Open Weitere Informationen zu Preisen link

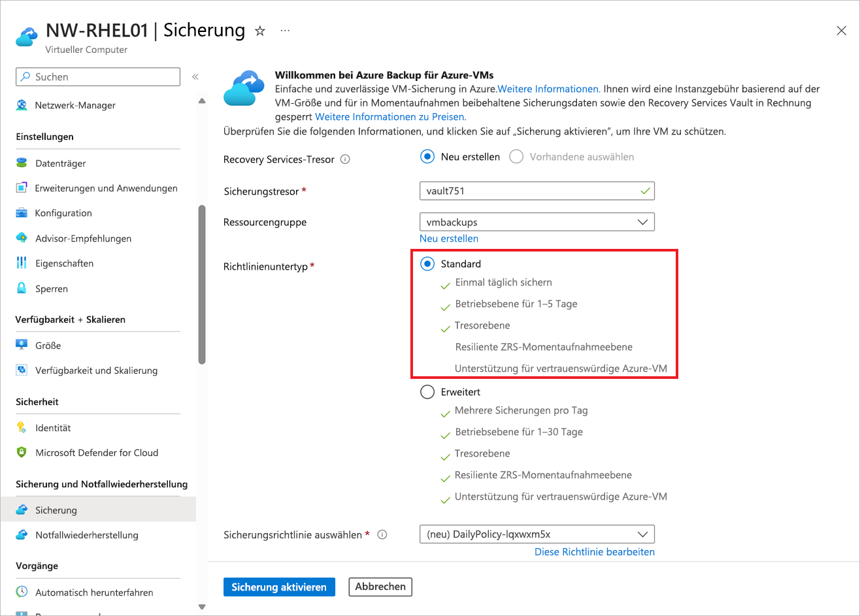coord(391,117)
